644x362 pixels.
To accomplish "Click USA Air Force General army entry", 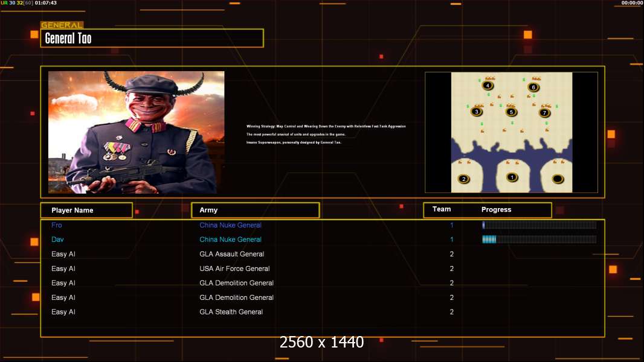I will click(234, 268).
